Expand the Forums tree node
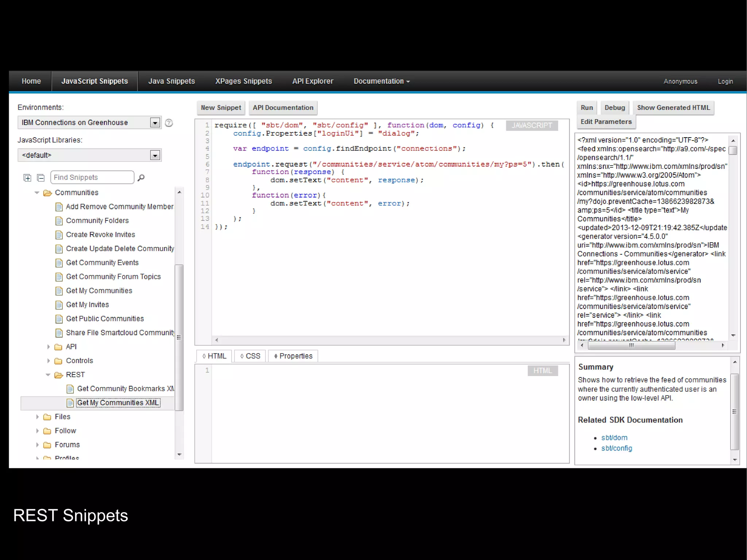This screenshot has height=560, width=747. [37, 445]
